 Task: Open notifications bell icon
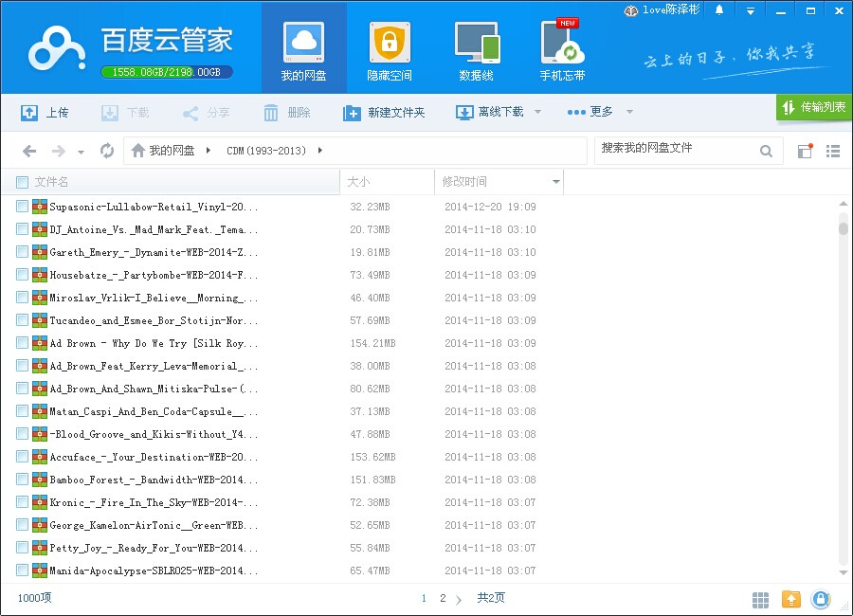[719, 9]
